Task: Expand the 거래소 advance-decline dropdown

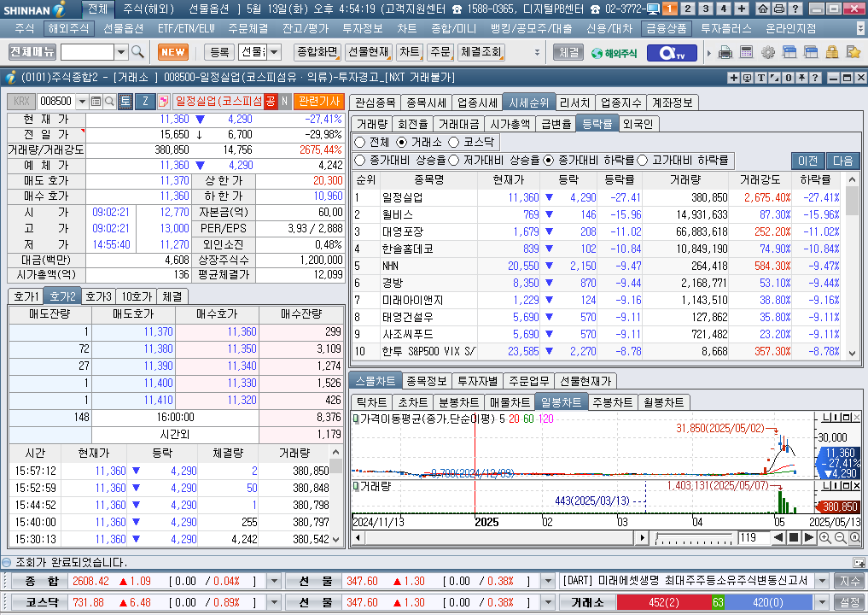Action: (x=823, y=602)
